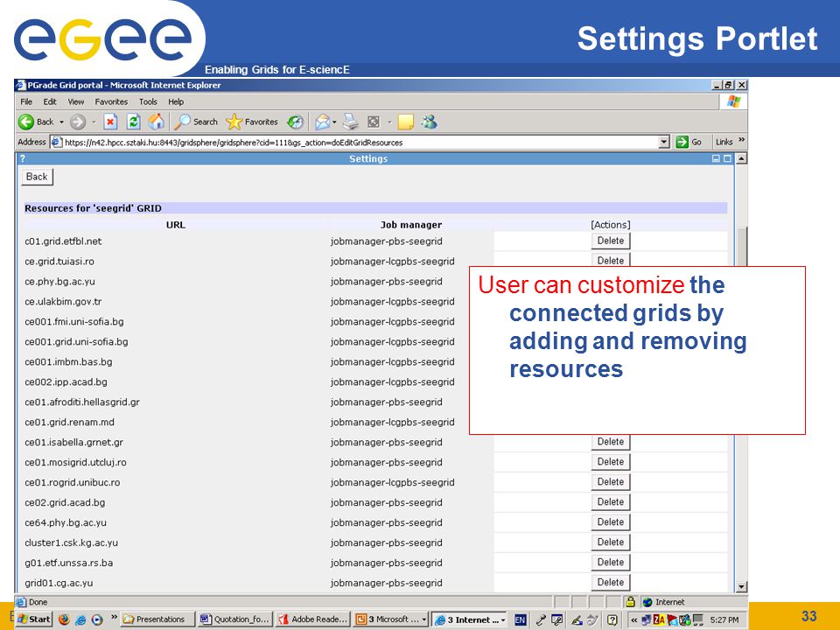Maximize the Settings portlet icon
840x630 pixels.
pos(727,158)
